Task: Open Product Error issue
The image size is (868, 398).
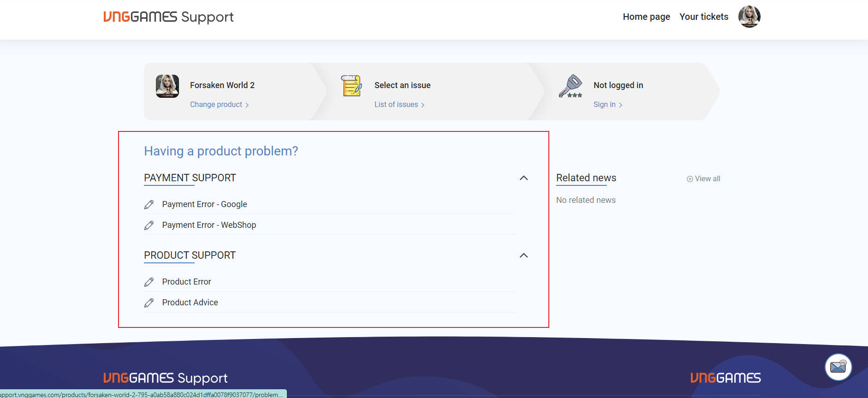Action: tap(186, 282)
